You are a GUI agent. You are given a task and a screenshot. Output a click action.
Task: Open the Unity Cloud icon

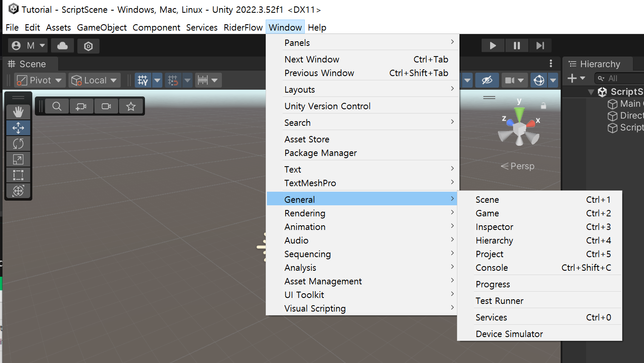point(62,46)
